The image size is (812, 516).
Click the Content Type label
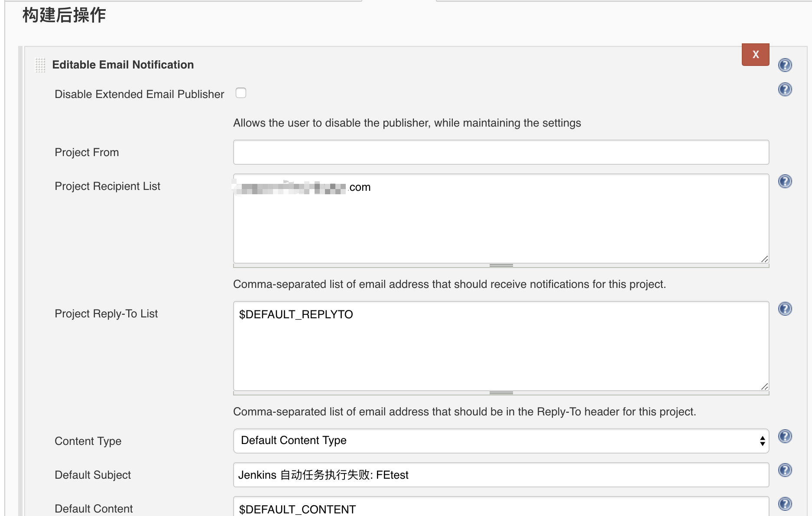pyautogui.click(x=88, y=441)
